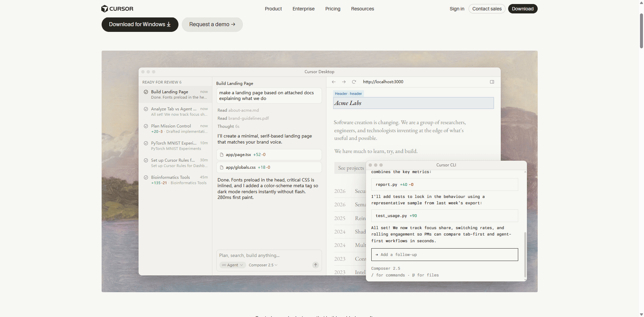Click the browser back arrow
The height and width of the screenshot is (317, 644).
[x=334, y=82]
